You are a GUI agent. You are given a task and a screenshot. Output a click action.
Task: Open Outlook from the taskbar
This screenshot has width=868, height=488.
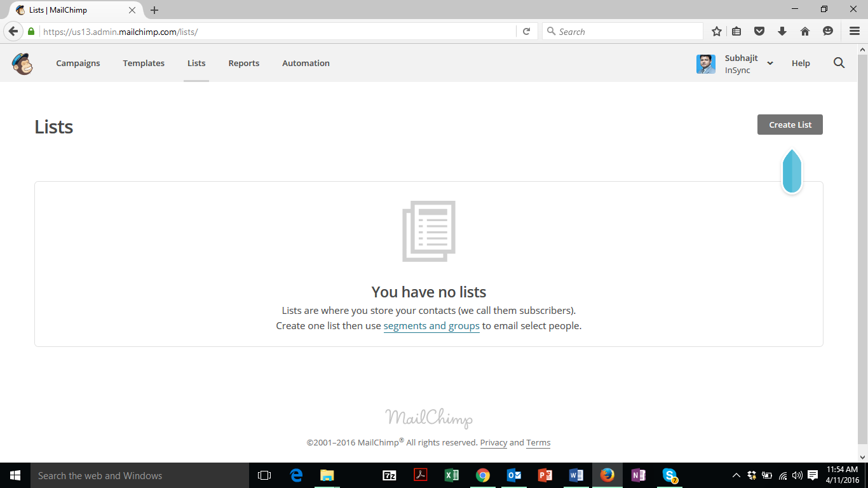pyautogui.click(x=514, y=475)
